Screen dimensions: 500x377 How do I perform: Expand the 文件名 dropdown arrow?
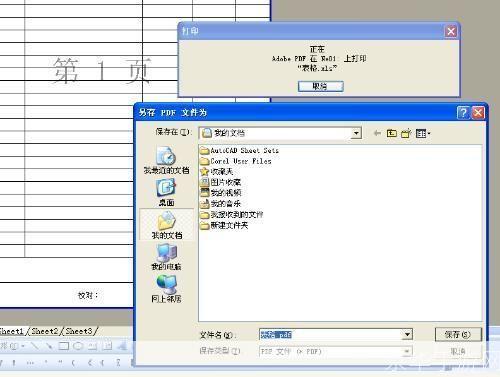click(407, 334)
